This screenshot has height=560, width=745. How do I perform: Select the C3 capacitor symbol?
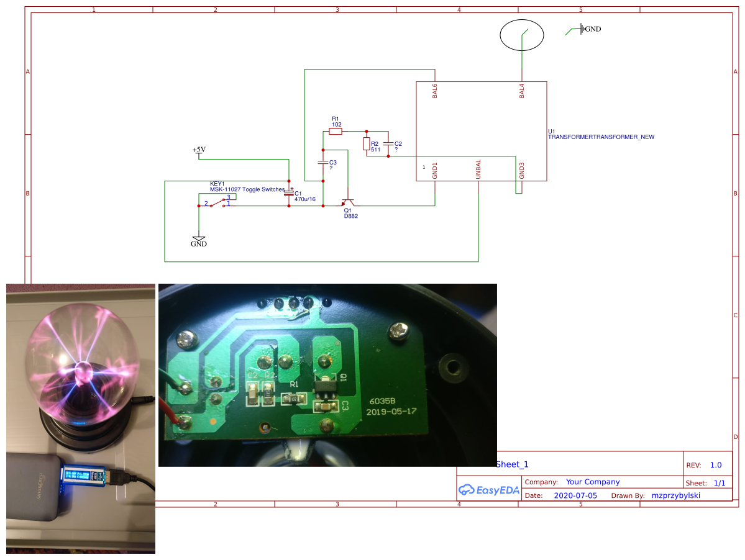(x=323, y=162)
